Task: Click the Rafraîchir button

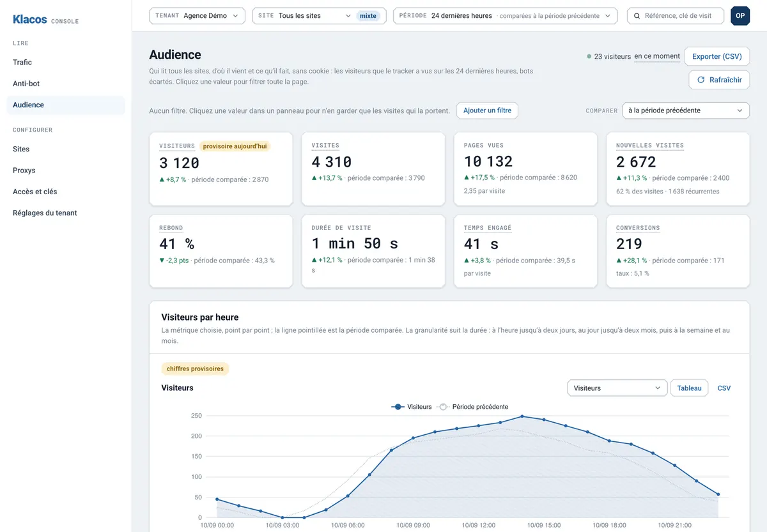Action: click(719, 80)
